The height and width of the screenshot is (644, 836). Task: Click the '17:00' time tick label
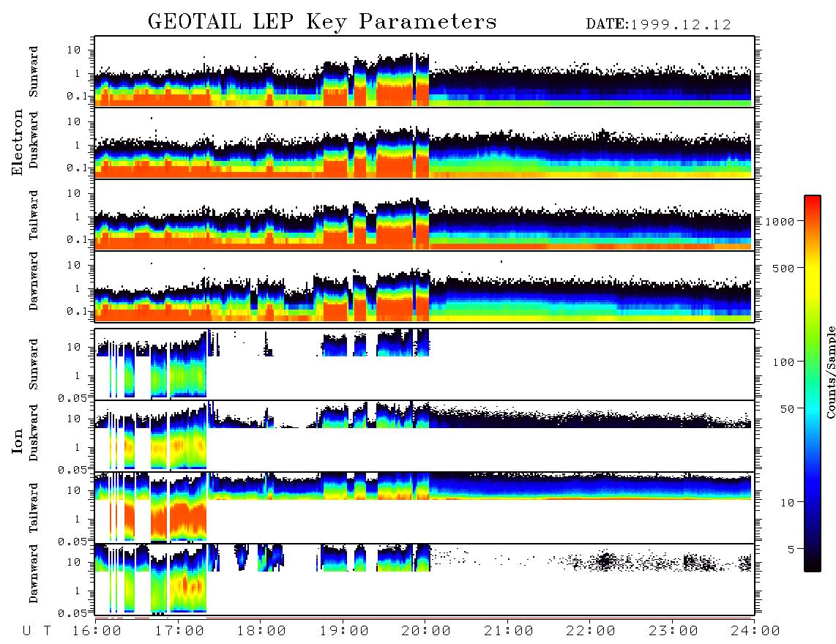coord(179,631)
